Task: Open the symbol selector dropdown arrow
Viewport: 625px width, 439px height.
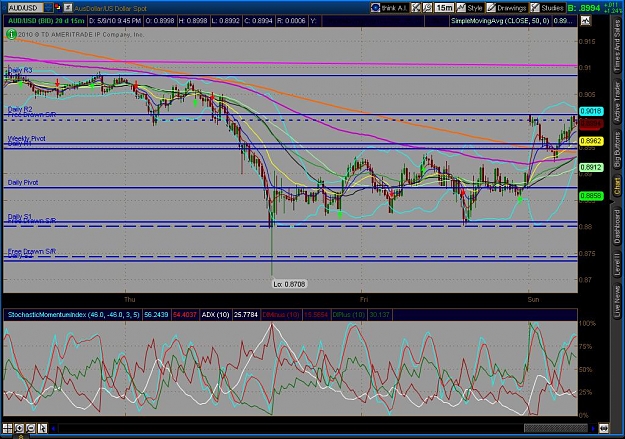Action: 48,8
